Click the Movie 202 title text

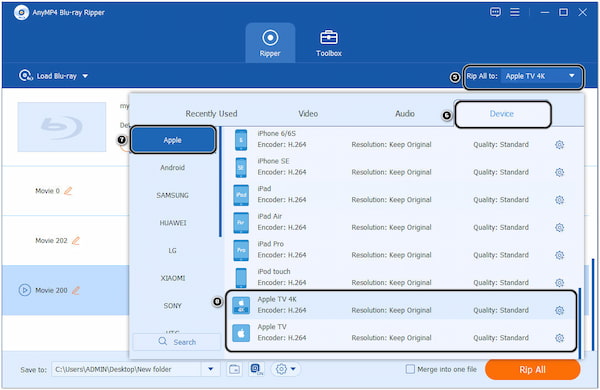coord(51,240)
